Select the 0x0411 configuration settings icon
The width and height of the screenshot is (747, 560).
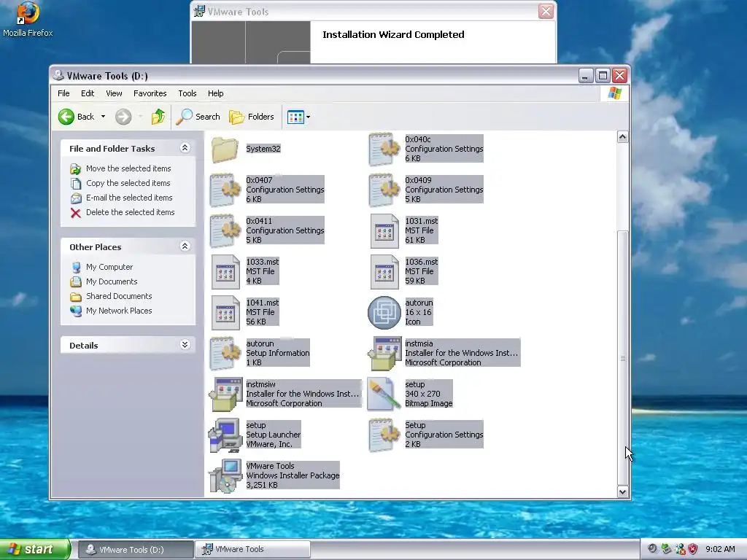tap(225, 231)
